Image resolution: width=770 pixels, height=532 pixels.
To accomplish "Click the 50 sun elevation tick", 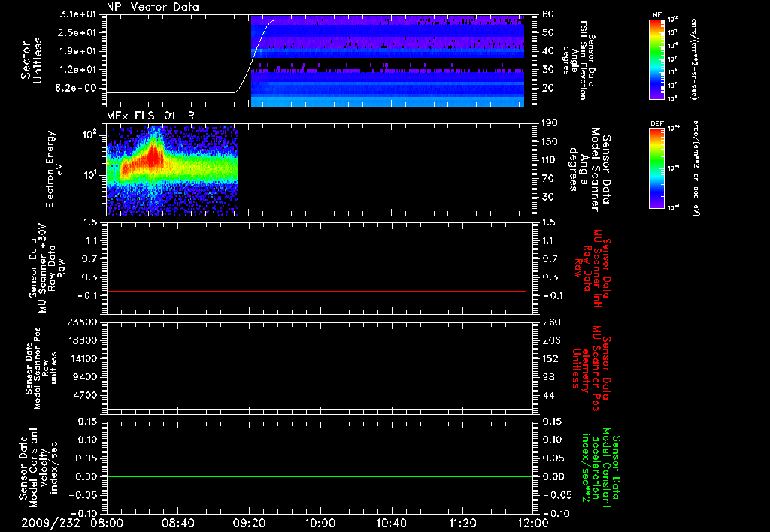I will pos(548,32).
